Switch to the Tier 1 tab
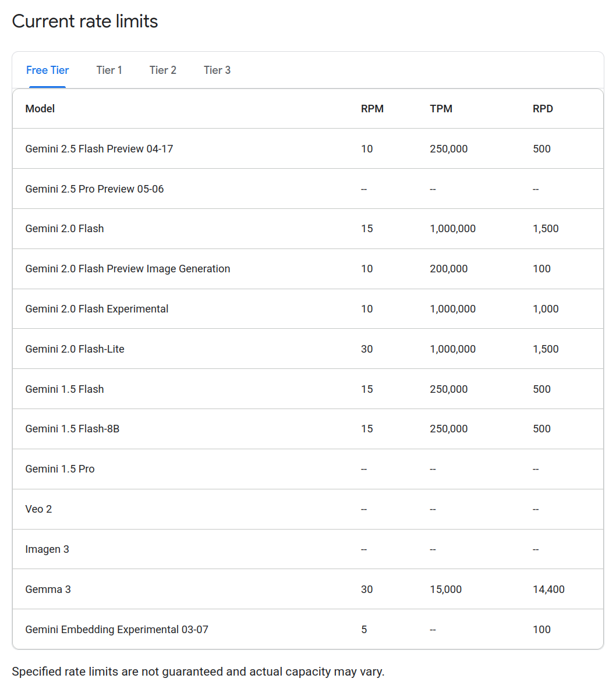The image size is (616, 689). point(109,70)
